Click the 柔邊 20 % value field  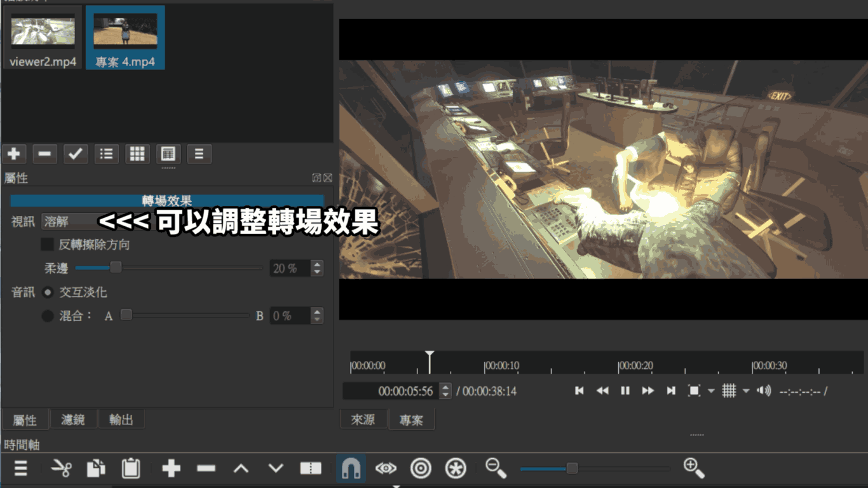pos(290,268)
